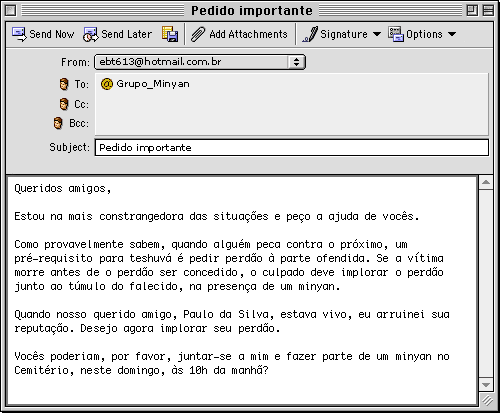Click the Send Now label

tap(52, 34)
